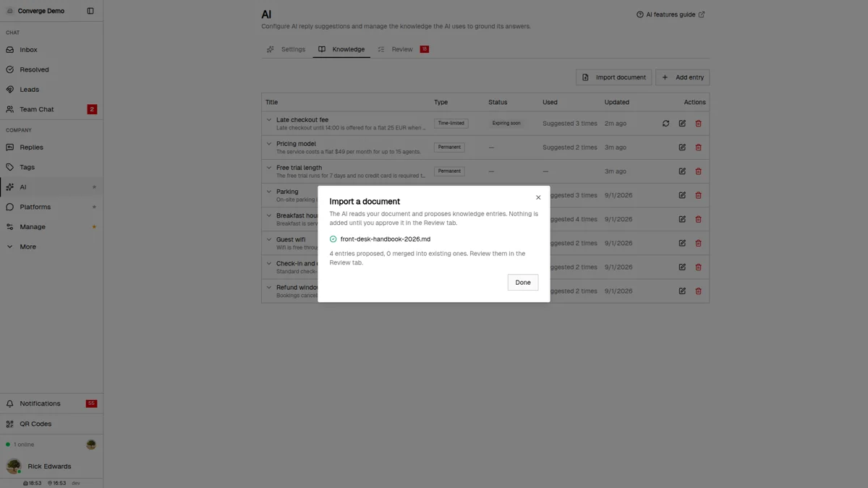Image resolution: width=868 pixels, height=488 pixels.
Task: Open Manage section
Action: coord(51,227)
